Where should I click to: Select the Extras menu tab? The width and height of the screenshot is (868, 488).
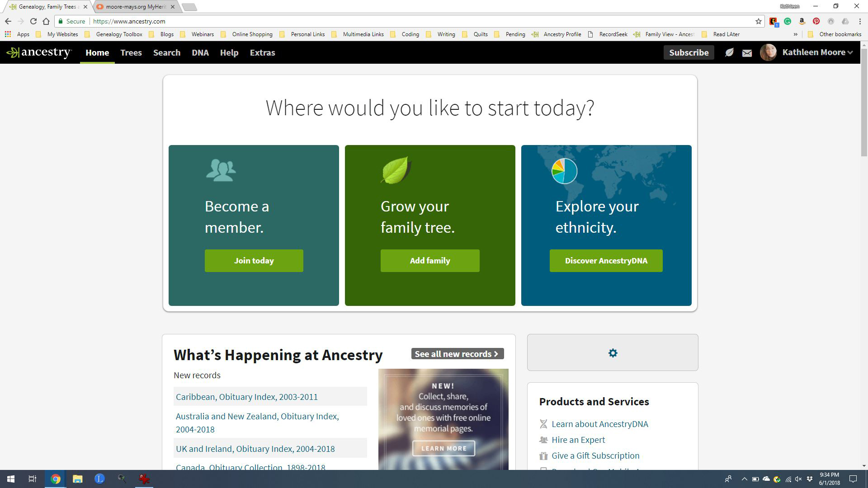pos(262,52)
